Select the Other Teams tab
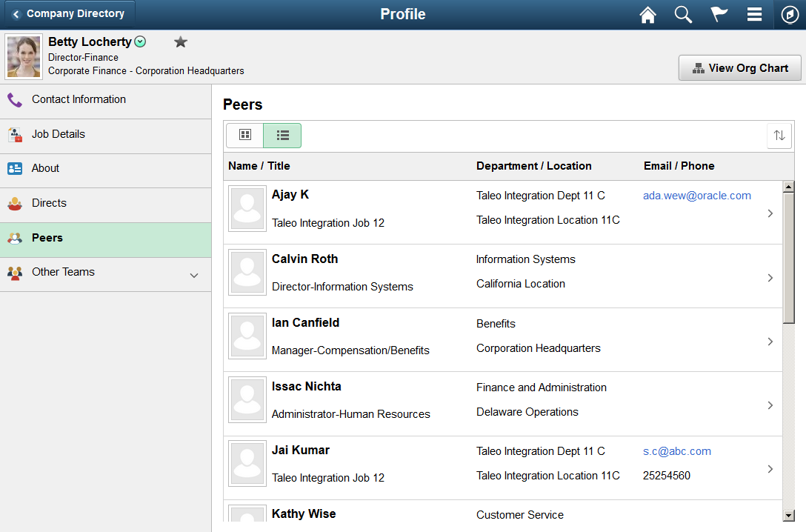This screenshot has height=532, width=806. coord(105,273)
